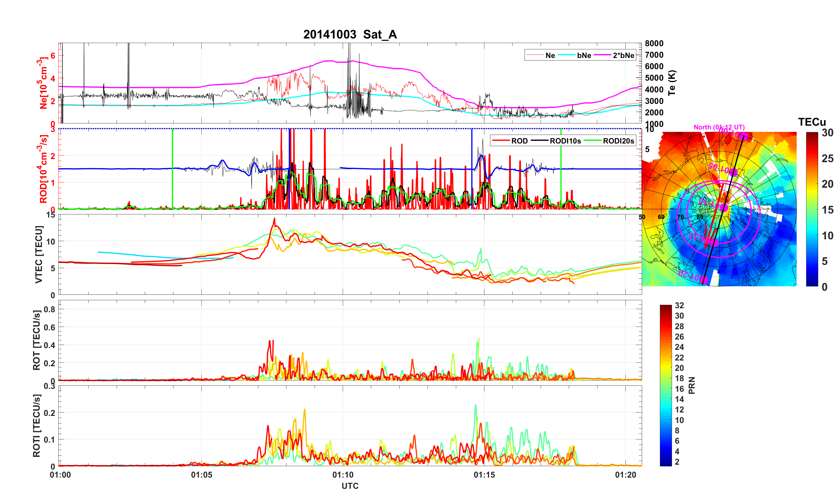Click the 30 value on TECu colorbar
Image resolution: width=834 pixels, height=504 pixels.
[x=827, y=133]
